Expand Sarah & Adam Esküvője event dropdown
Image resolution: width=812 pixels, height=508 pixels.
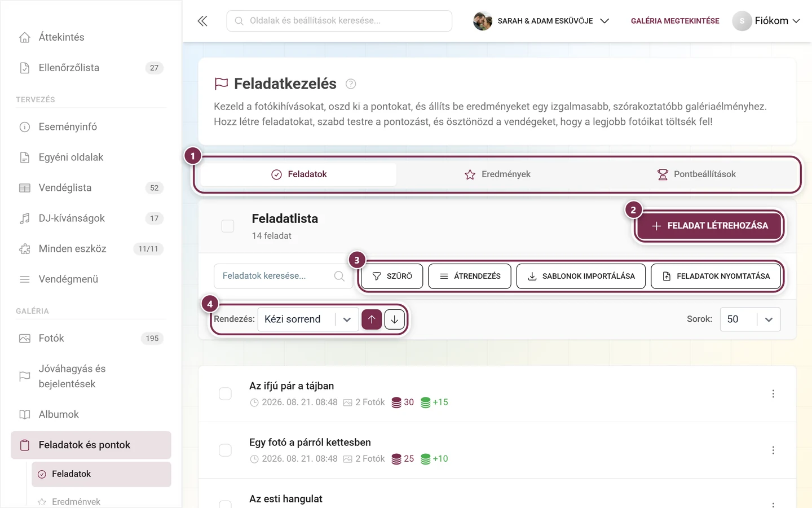[541, 21]
